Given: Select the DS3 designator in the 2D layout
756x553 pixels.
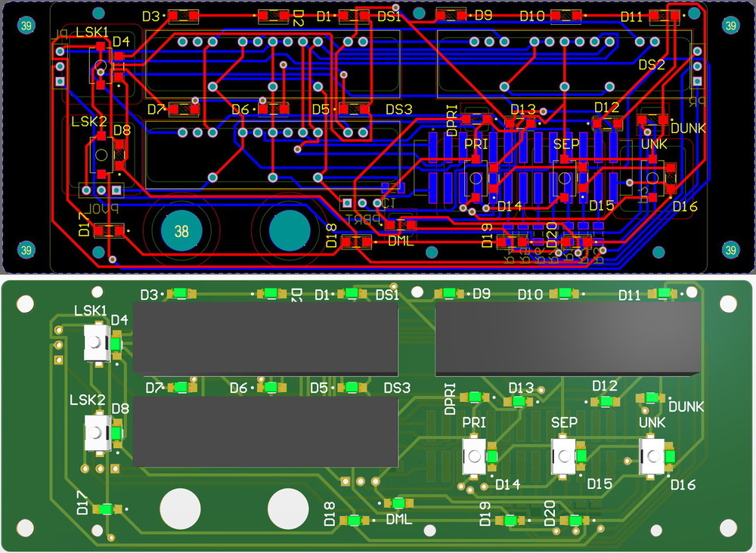Looking at the screenshot, I should coord(398,110).
